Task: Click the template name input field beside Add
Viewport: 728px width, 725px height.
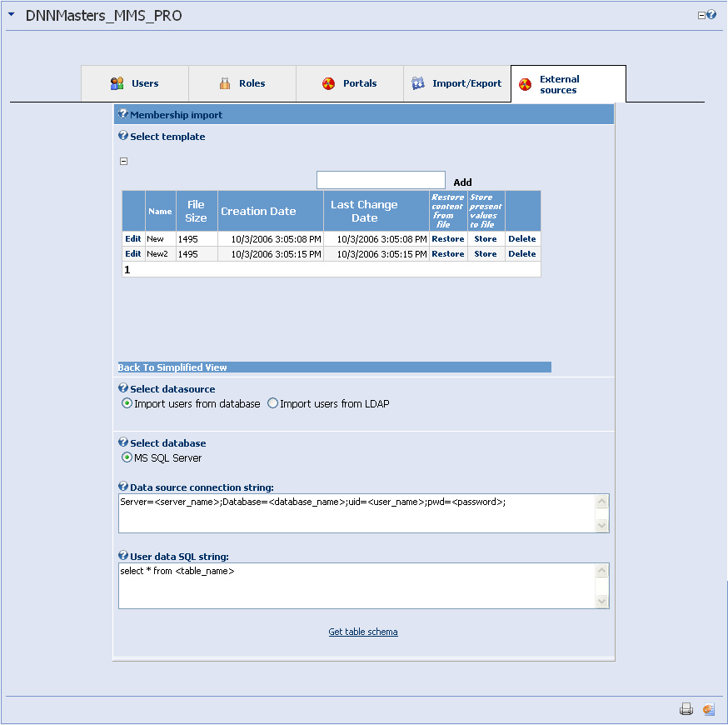Action: 381,179
